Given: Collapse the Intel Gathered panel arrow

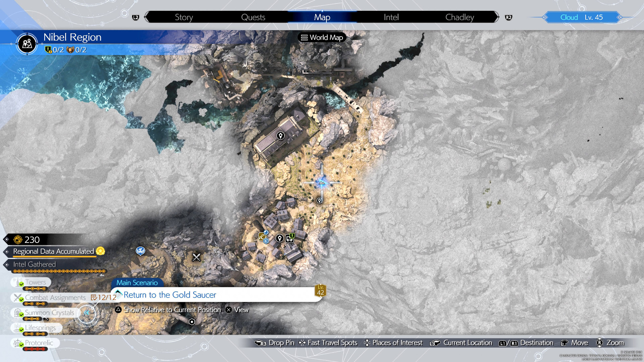Looking at the screenshot, I should (x=102, y=275).
